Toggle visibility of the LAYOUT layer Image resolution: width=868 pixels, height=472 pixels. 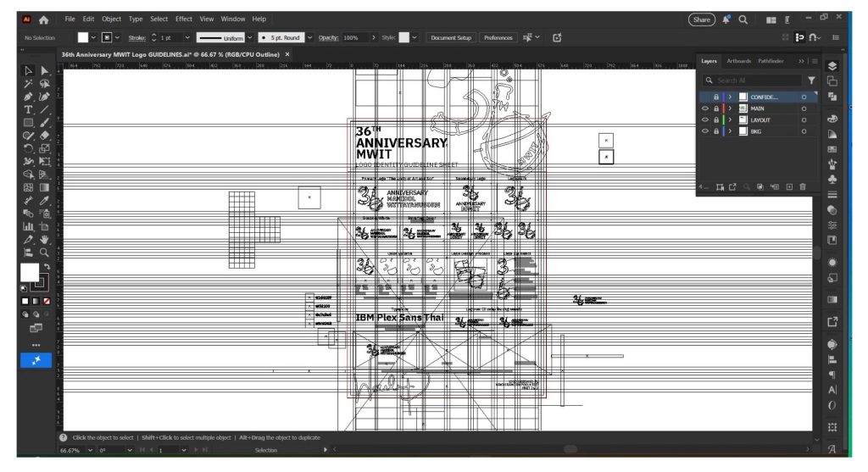pos(704,119)
